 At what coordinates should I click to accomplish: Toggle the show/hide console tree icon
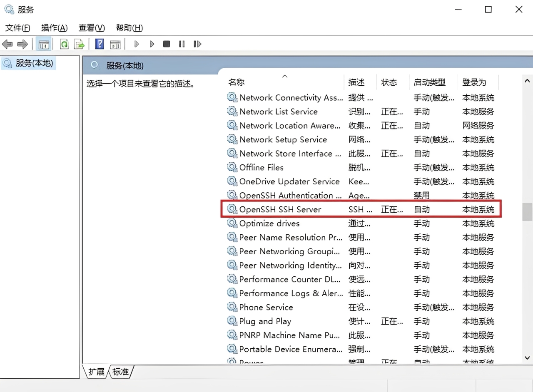tap(44, 44)
